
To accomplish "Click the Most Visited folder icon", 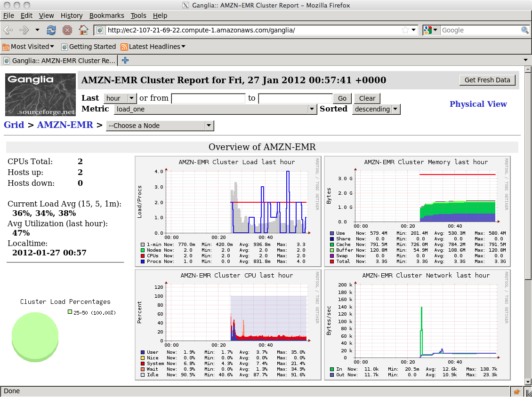I will click(6, 47).
